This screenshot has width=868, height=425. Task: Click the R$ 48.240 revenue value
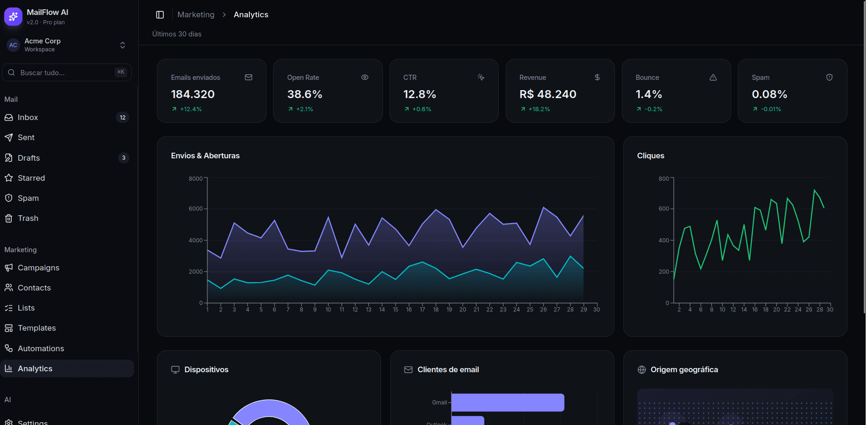point(548,94)
